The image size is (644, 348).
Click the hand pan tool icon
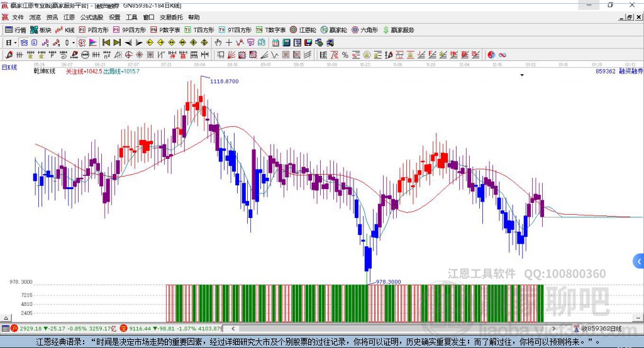click(x=218, y=42)
